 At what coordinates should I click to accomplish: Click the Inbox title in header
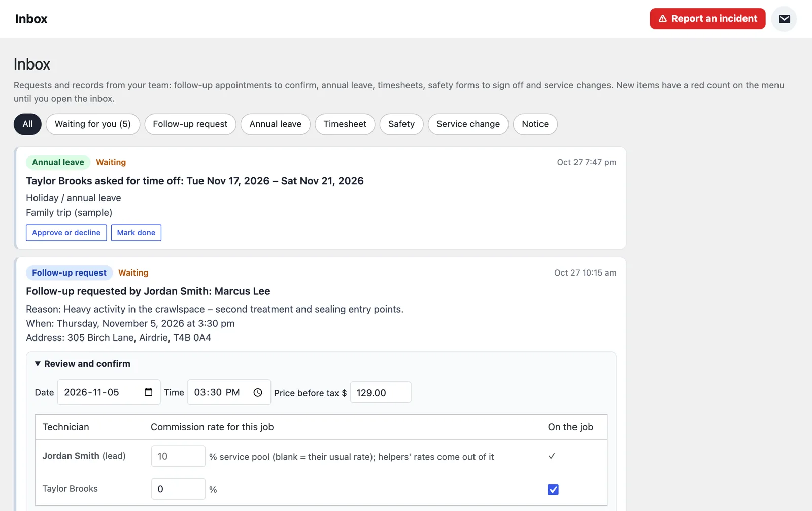(31, 19)
